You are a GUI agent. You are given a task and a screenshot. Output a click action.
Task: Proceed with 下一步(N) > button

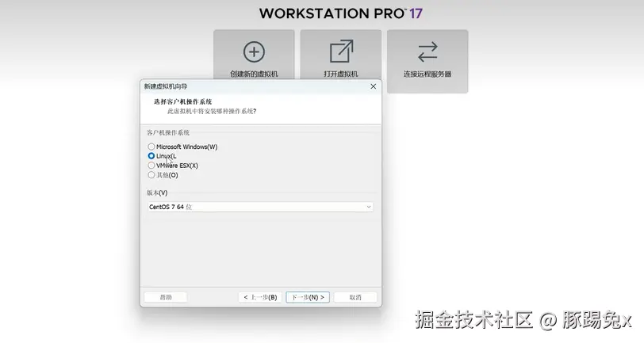[308, 297]
